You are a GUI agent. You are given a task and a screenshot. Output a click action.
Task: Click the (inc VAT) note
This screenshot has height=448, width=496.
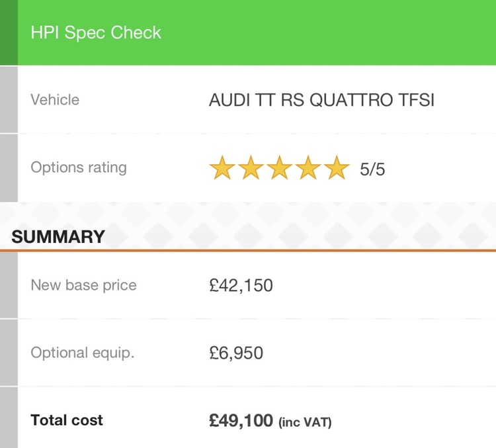(x=305, y=422)
